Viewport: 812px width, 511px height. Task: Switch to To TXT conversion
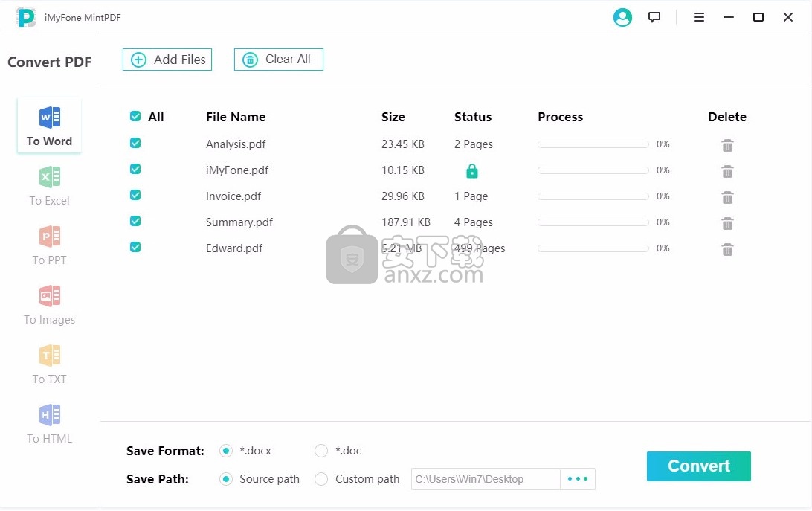49,364
